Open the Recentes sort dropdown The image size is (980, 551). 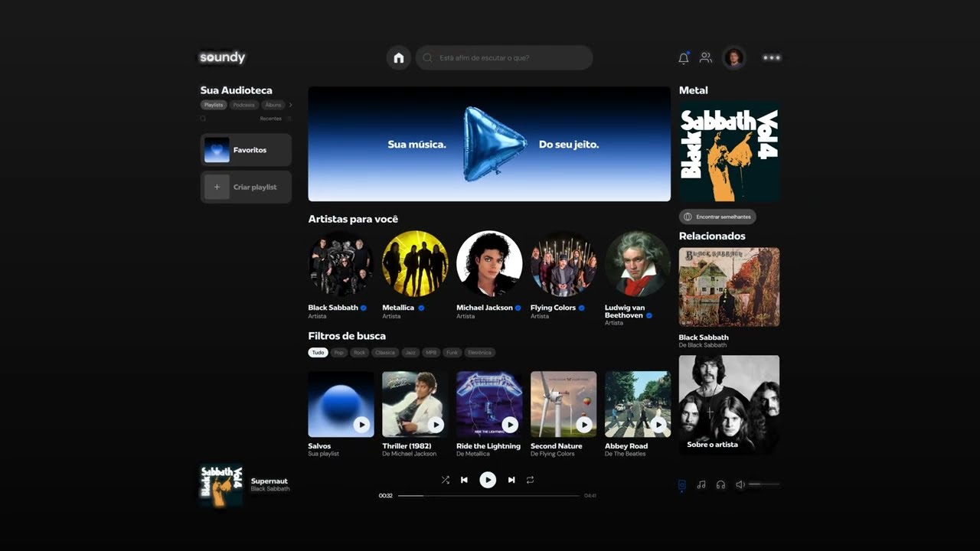tap(270, 119)
